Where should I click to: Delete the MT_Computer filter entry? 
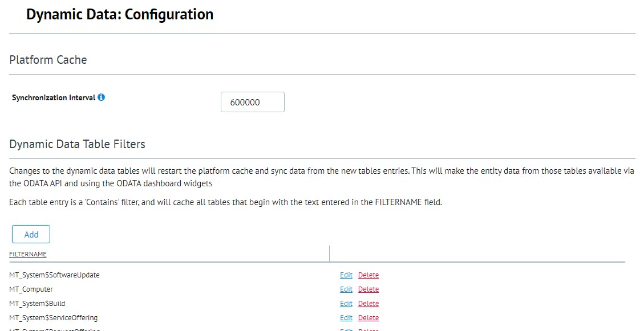pyautogui.click(x=368, y=289)
